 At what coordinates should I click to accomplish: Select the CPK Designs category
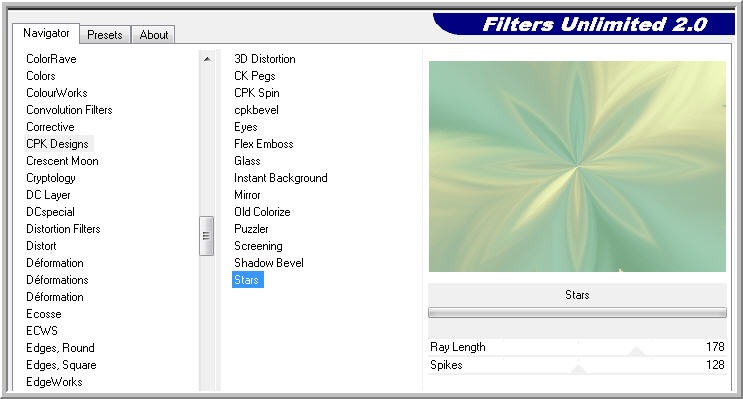[57, 144]
